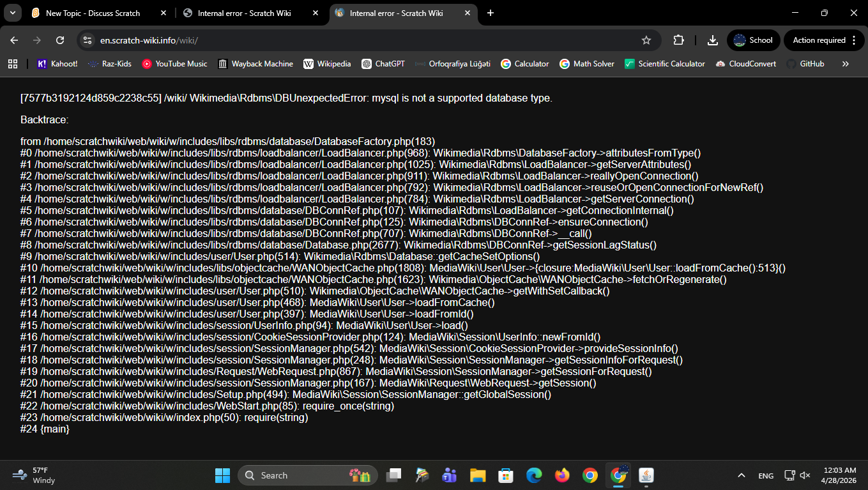Open the GitHub bookmark
This screenshot has width=868, height=490.
805,64
